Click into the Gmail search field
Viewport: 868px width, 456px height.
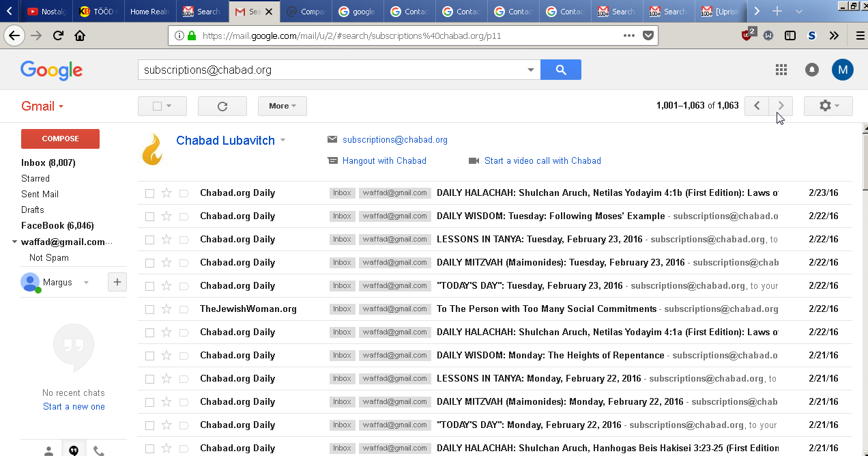click(x=332, y=70)
